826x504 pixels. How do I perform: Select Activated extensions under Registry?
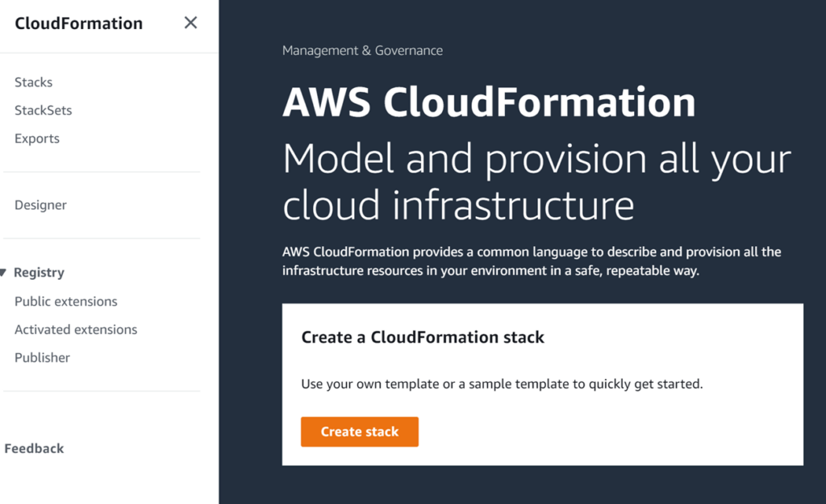pyautogui.click(x=75, y=329)
